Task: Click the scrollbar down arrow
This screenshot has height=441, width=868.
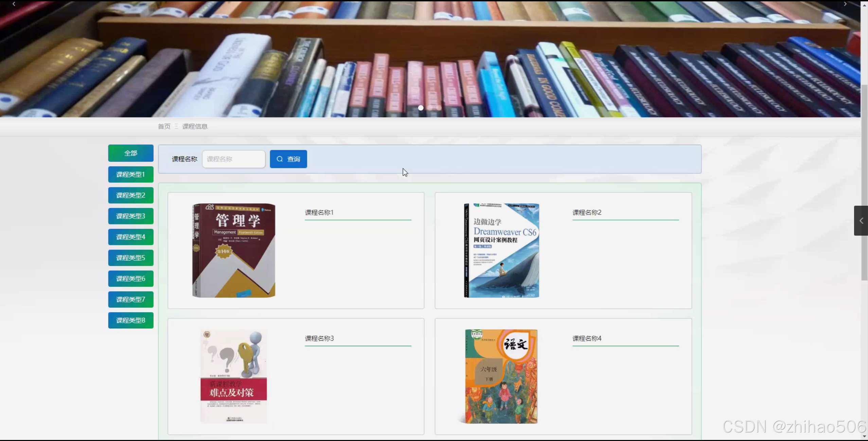Action: [864, 436]
